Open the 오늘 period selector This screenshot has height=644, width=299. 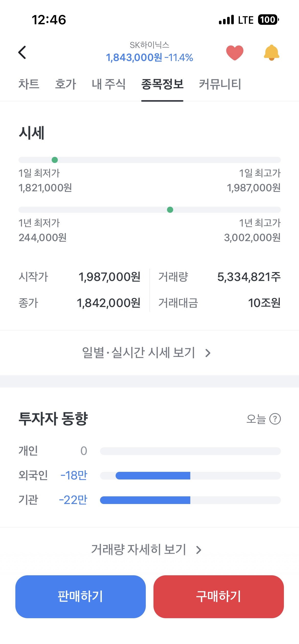[x=256, y=419]
